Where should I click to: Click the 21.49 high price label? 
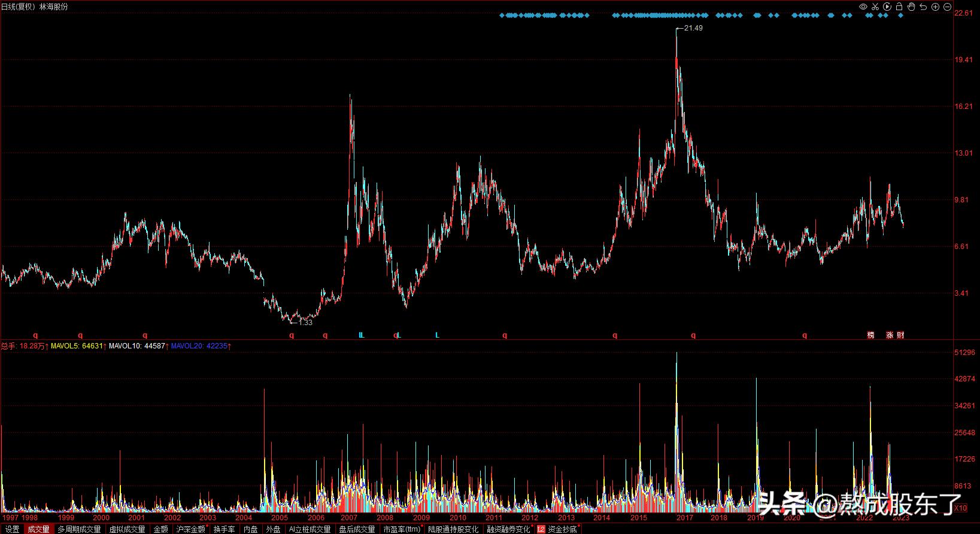[693, 28]
